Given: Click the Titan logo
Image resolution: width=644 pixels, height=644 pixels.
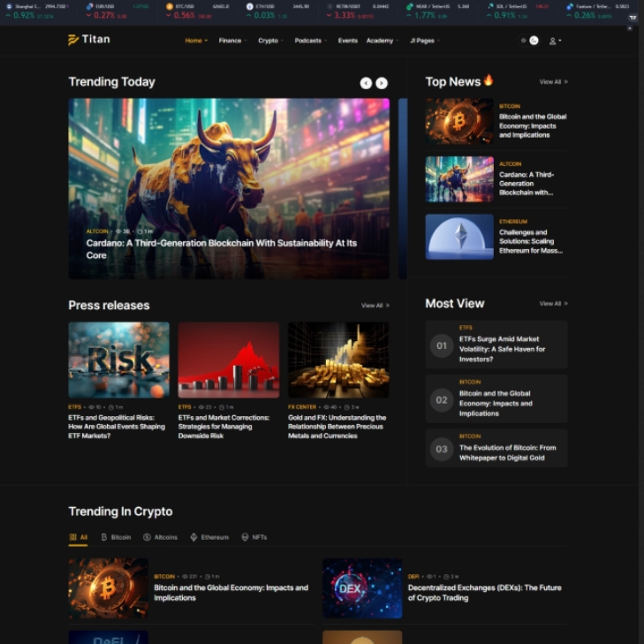Looking at the screenshot, I should pyautogui.click(x=88, y=40).
